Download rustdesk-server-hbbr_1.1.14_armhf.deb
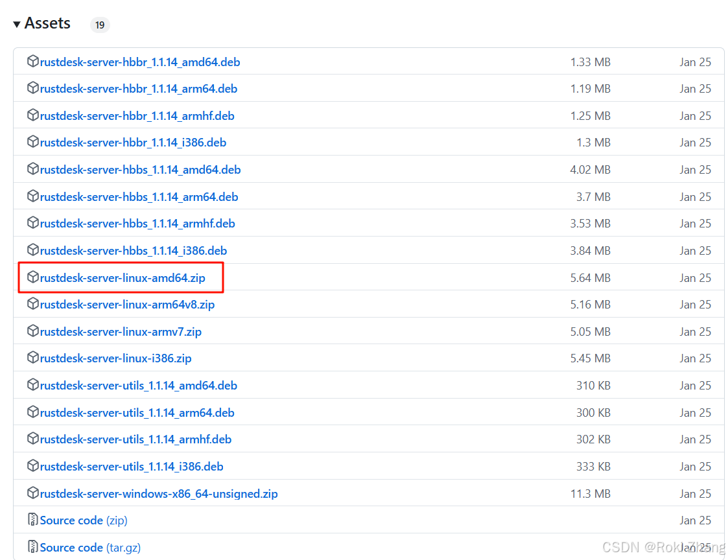 point(137,116)
